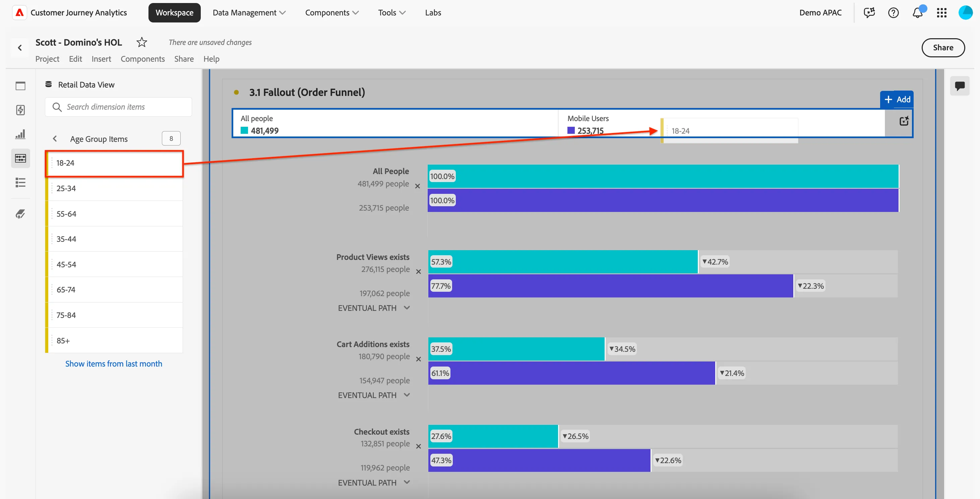Screen dimensions: 980x499
Task: Open the Visualizations bar chart icon
Action: click(20, 134)
